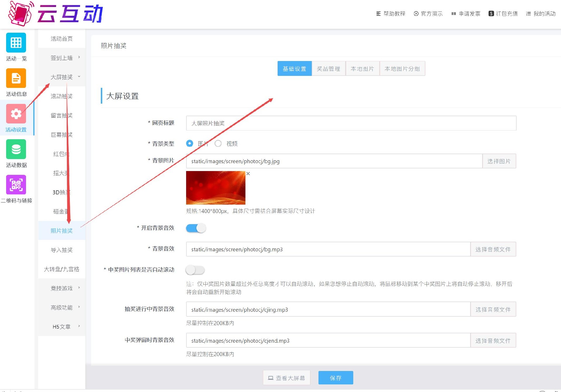This screenshot has height=392, width=561.
Task: Click 查看大屏幕 button
Action: 287,378
